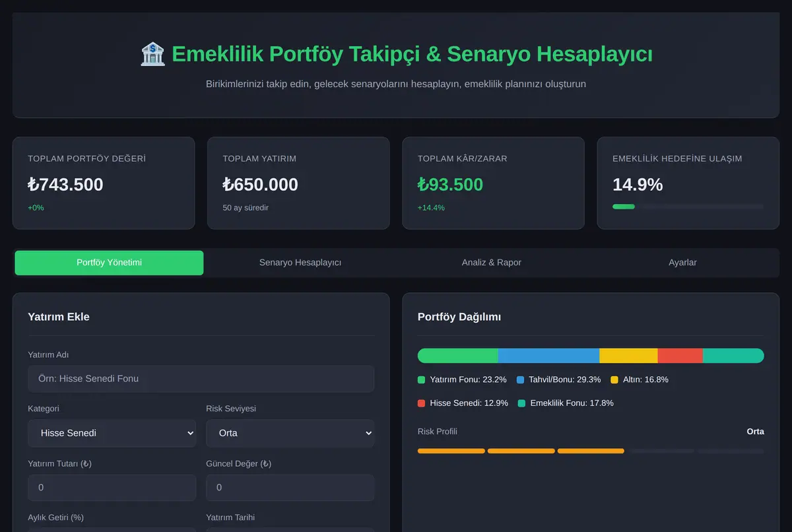Viewport: 792px width, 532px height.
Task: Open the Senaryo Hesaplayıcı tab
Action: [x=300, y=263]
